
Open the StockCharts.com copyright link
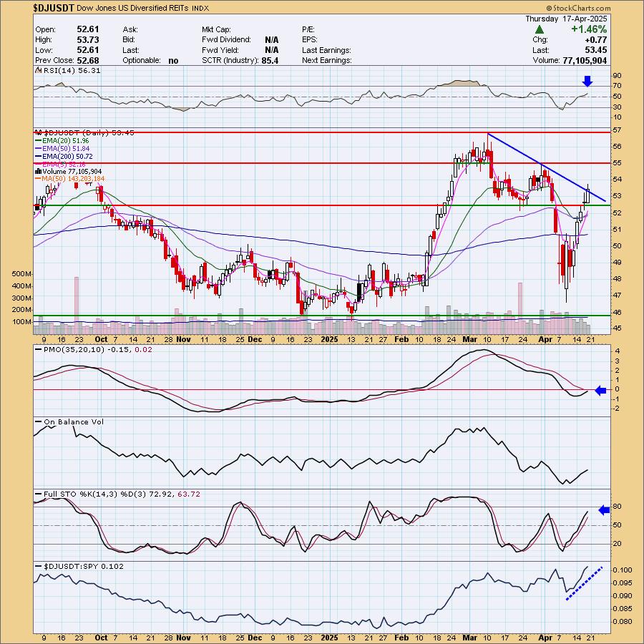(578, 8)
